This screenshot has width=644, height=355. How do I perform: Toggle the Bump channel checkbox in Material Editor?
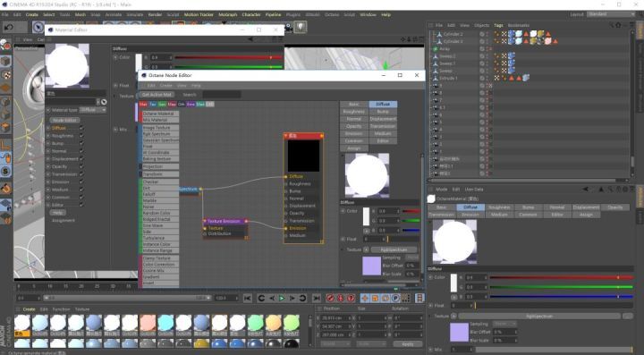point(81,144)
